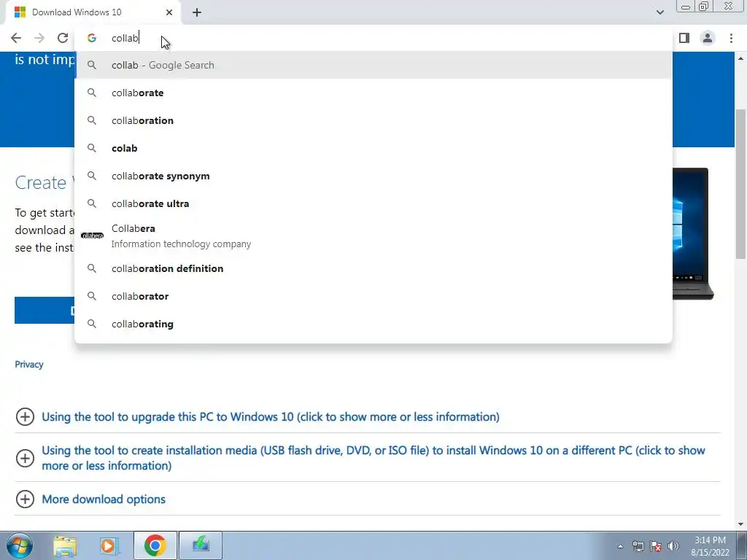Open the Privacy link

click(29, 365)
